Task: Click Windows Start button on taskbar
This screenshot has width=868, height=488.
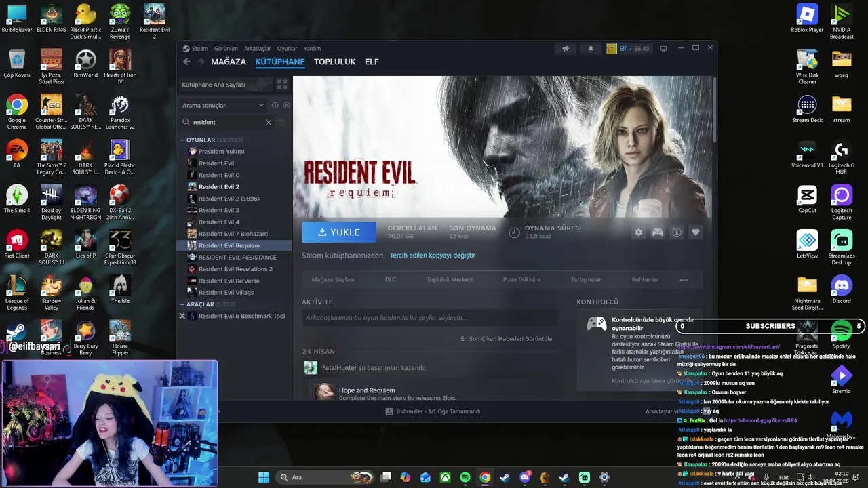Action: tap(263, 477)
